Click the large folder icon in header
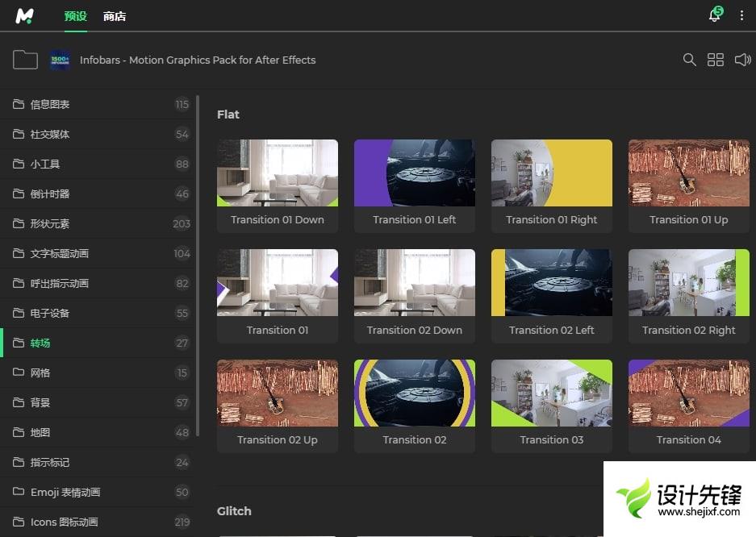The height and width of the screenshot is (537, 756). pyautogui.click(x=25, y=60)
